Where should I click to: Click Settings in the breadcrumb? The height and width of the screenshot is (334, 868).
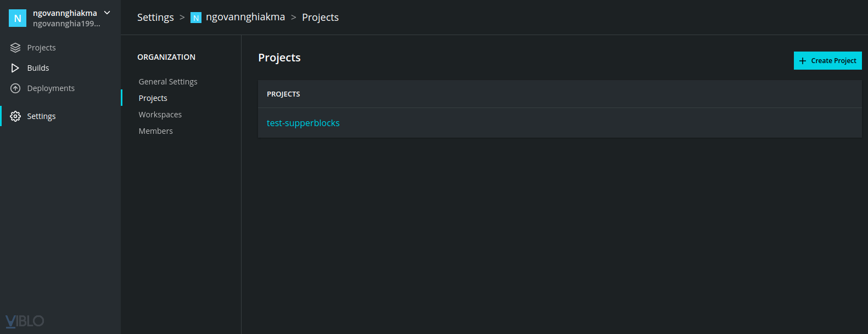(155, 18)
